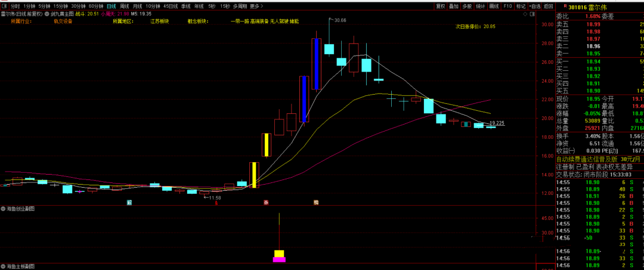The height and width of the screenshot is (270, 644).
Task: Click the red S marker on the timeline
Action: pos(216,203)
